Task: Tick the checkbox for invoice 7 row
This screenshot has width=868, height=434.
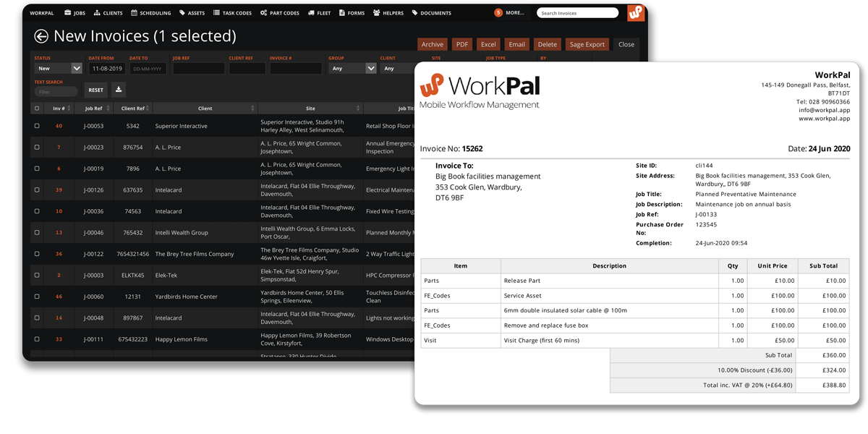Action: 37,147
